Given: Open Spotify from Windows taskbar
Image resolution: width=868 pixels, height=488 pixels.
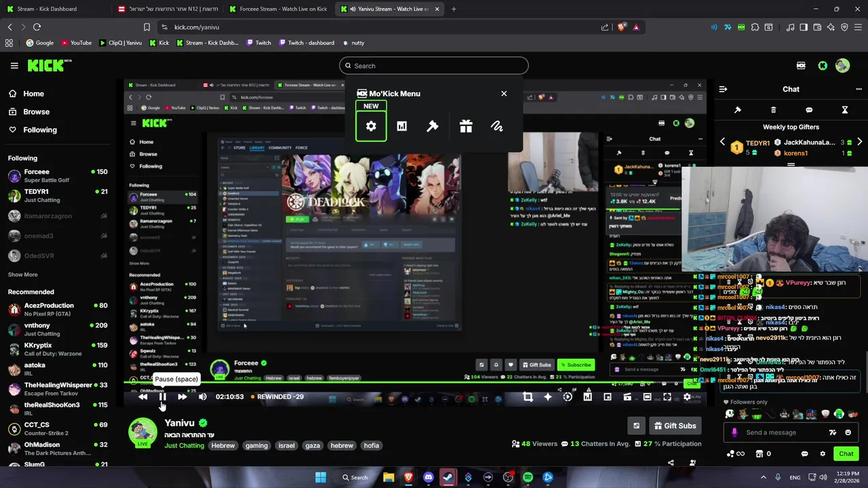Looking at the screenshot, I should (x=528, y=477).
